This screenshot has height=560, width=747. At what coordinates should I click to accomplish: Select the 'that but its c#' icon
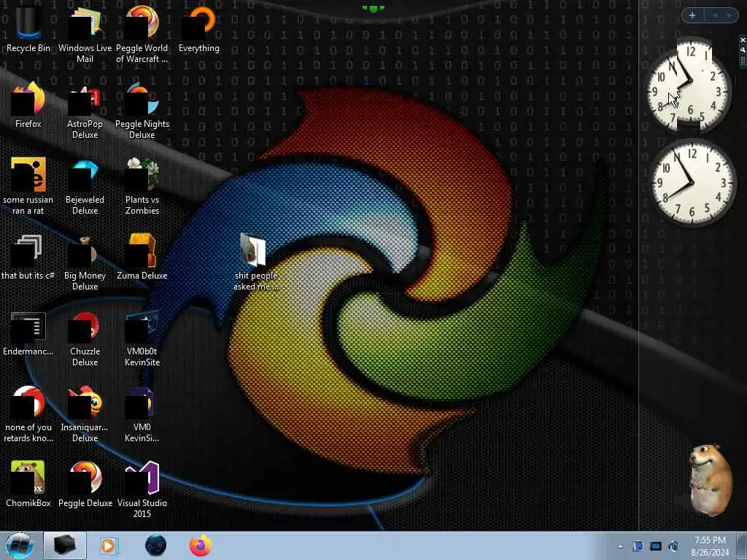tap(28, 257)
